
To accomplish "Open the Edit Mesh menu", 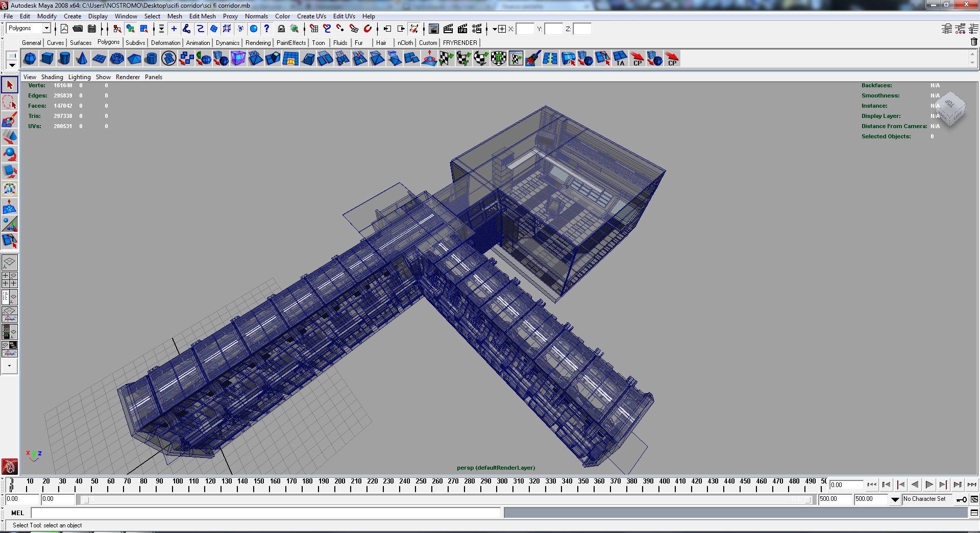I will pyautogui.click(x=202, y=16).
